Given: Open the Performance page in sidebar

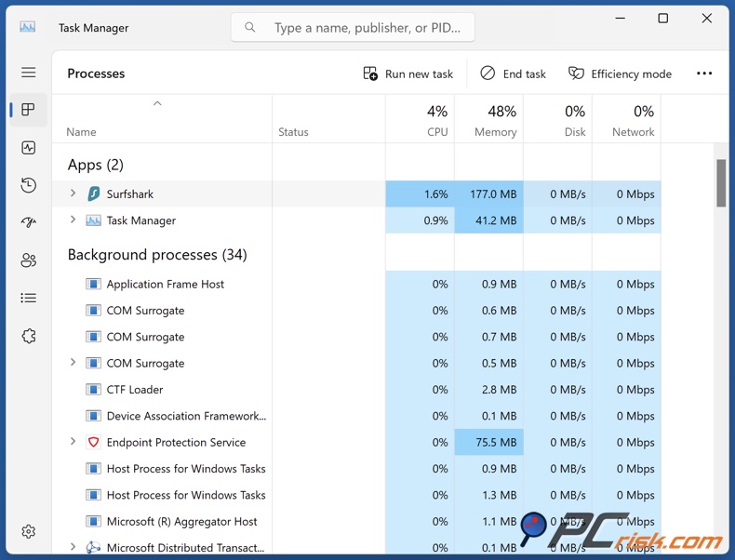Looking at the screenshot, I should [x=29, y=148].
